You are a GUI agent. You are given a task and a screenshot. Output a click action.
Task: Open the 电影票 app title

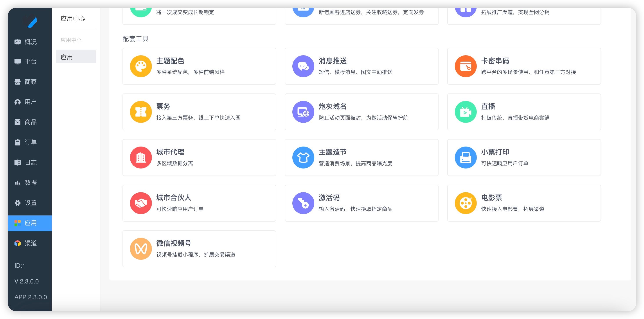point(491,198)
